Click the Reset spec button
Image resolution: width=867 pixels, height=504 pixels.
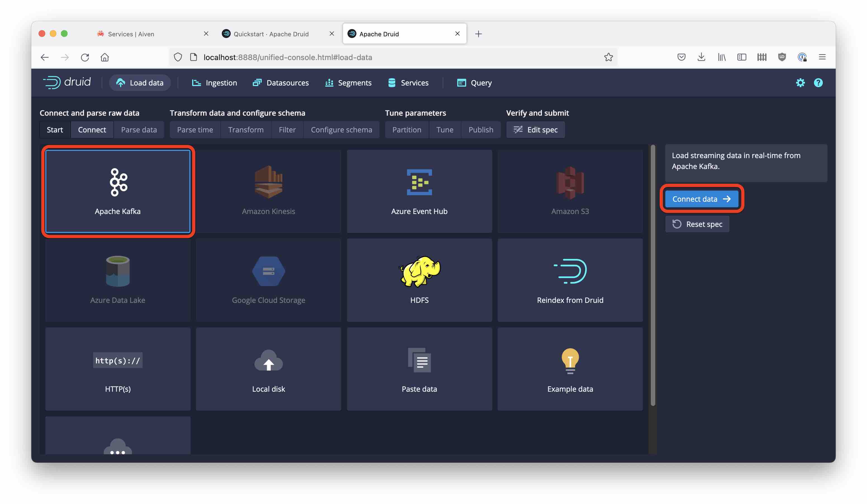click(x=697, y=224)
